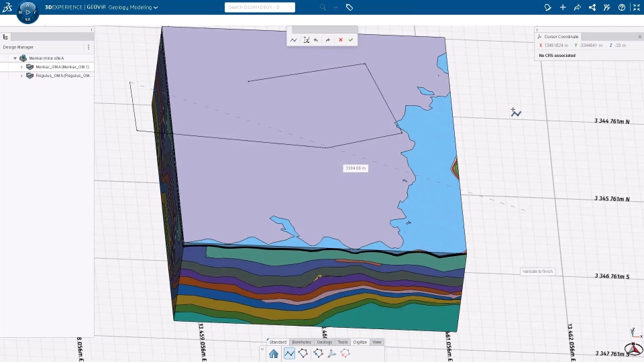
Task: Click the tag icon in the top bar
Action: 349,7
